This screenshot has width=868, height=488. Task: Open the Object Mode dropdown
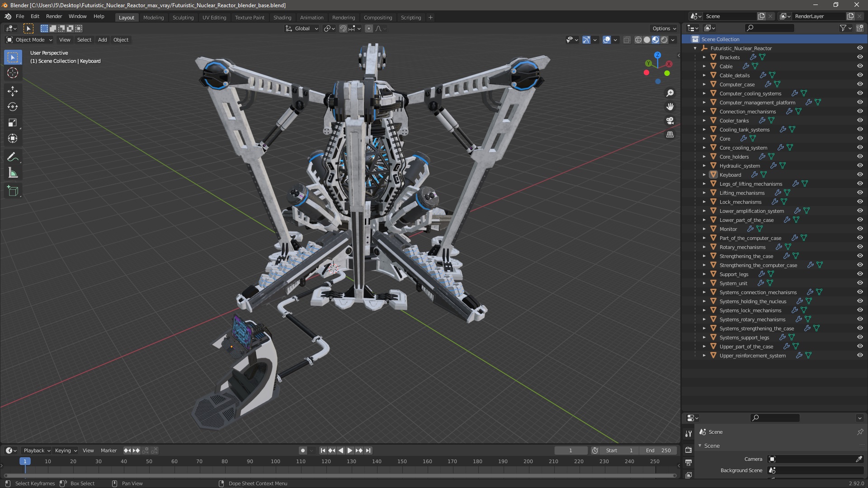[x=30, y=40]
